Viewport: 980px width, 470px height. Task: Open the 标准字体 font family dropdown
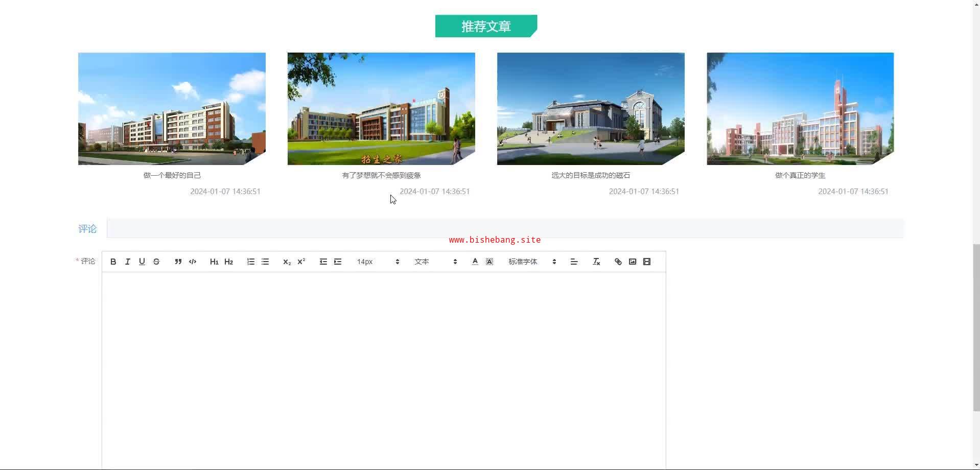click(532, 262)
